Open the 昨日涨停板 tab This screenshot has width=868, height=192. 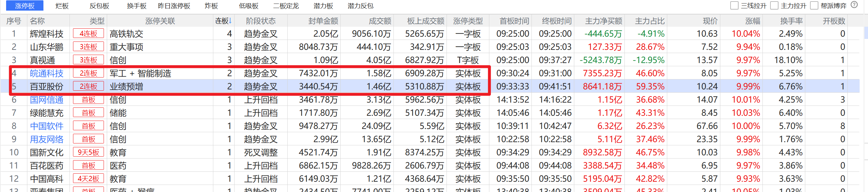click(174, 6)
